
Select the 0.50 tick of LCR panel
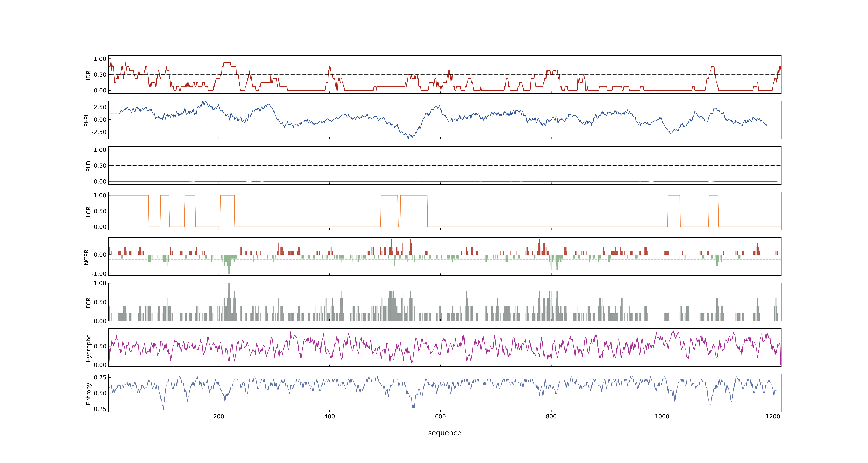pos(100,211)
